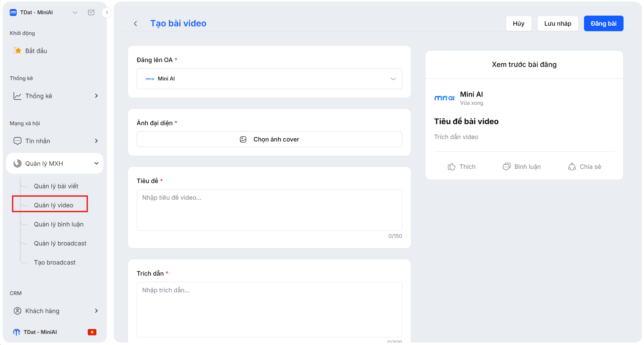Click the Thích thumbs-up icon in preview
644x345 pixels.
point(452,167)
